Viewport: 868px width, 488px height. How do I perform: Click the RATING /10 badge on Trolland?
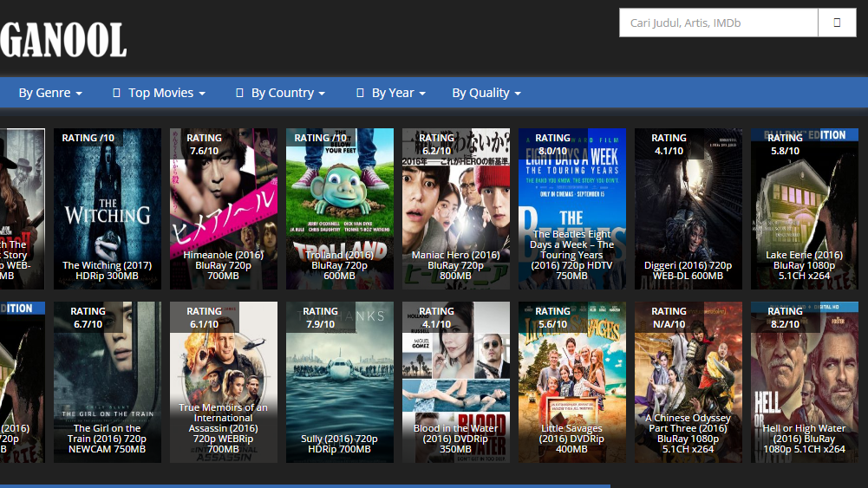(x=321, y=138)
